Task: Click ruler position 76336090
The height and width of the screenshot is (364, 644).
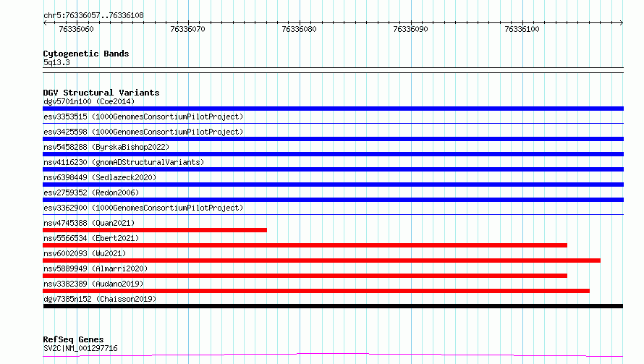Action: pyautogui.click(x=410, y=29)
